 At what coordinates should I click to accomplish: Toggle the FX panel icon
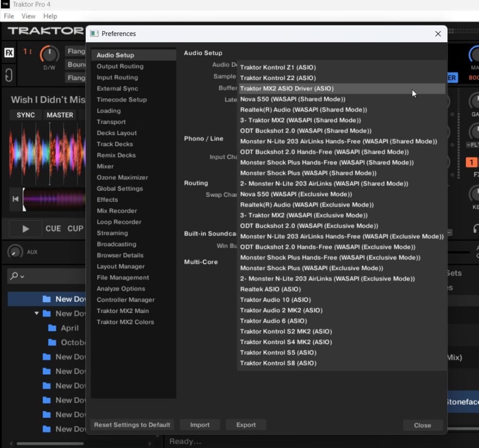click(x=9, y=53)
